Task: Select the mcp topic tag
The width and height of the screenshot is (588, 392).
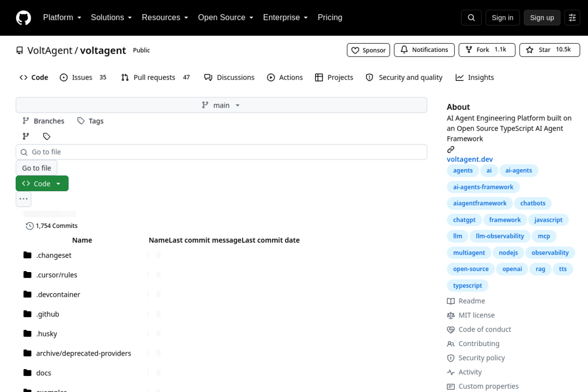Action: [x=544, y=236]
